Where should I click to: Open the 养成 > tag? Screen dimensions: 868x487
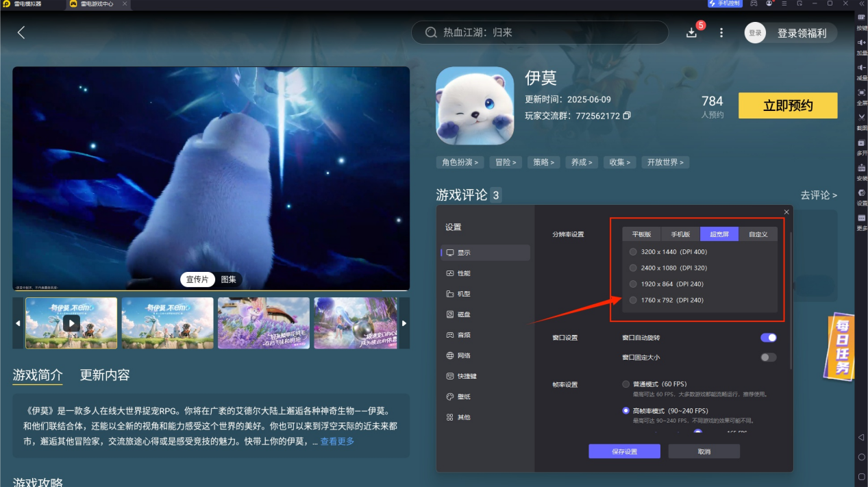pyautogui.click(x=583, y=162)
